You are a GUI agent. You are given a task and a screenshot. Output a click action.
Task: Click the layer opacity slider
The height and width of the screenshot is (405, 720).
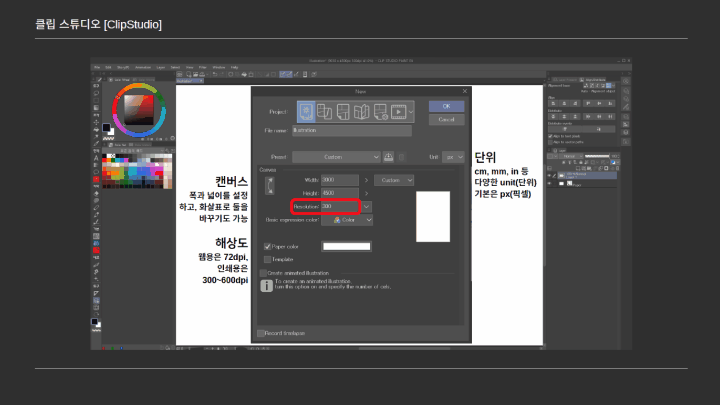pyautogui.click(x=597, y=156)
